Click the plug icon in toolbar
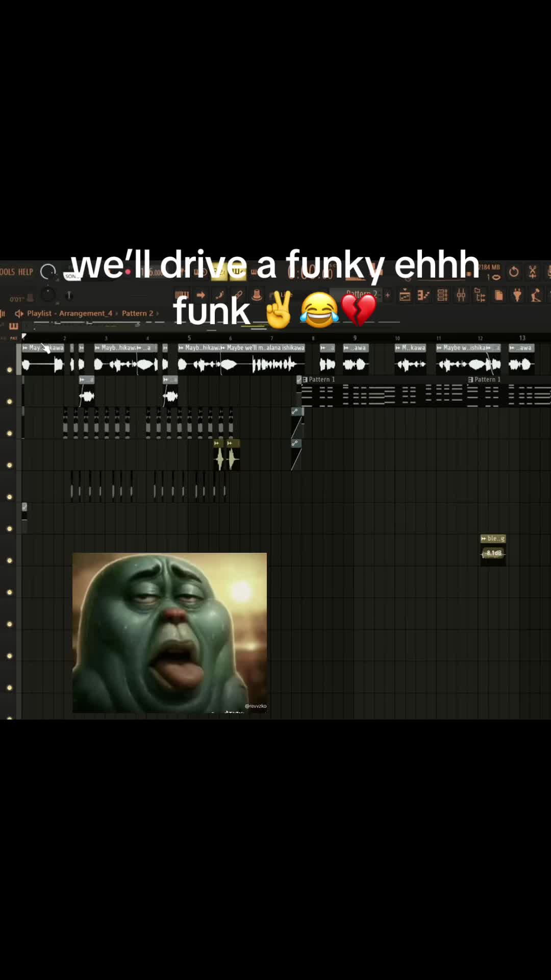Image resolution: width=551 pixels, height=980 pixels. tap(517, 295)
